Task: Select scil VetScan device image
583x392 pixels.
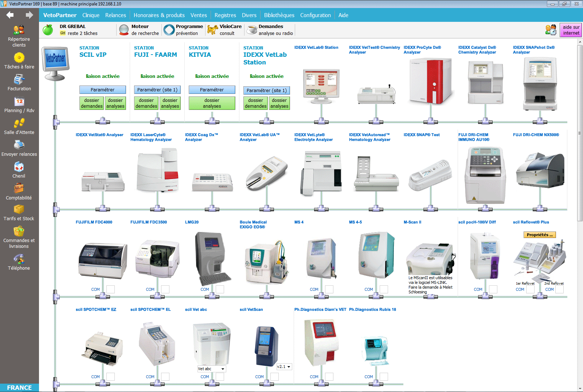Action: pos(267,346)
